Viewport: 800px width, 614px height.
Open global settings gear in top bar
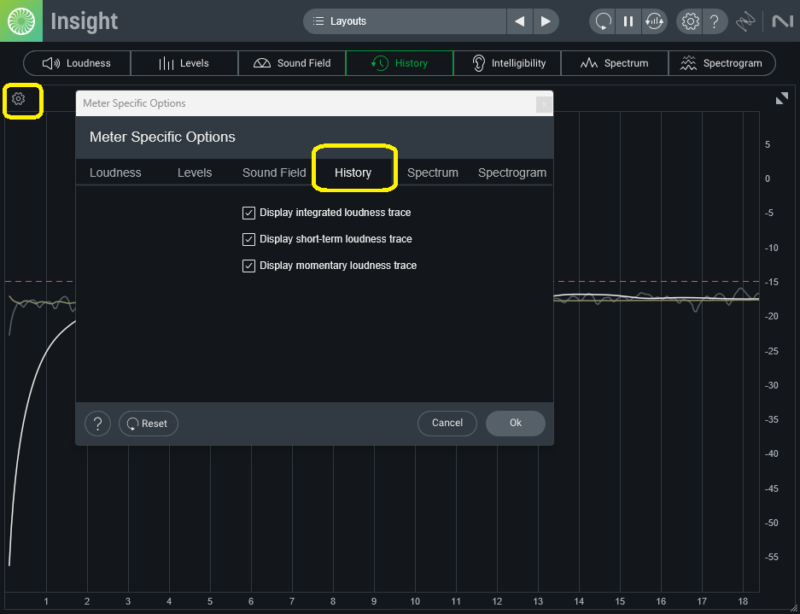[x=689, y=21]
